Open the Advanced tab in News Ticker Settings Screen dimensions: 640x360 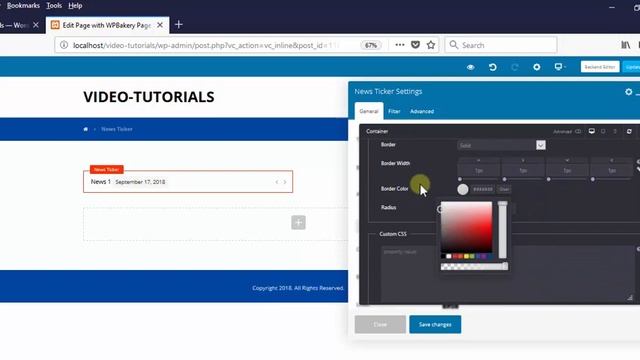(422, 111)
